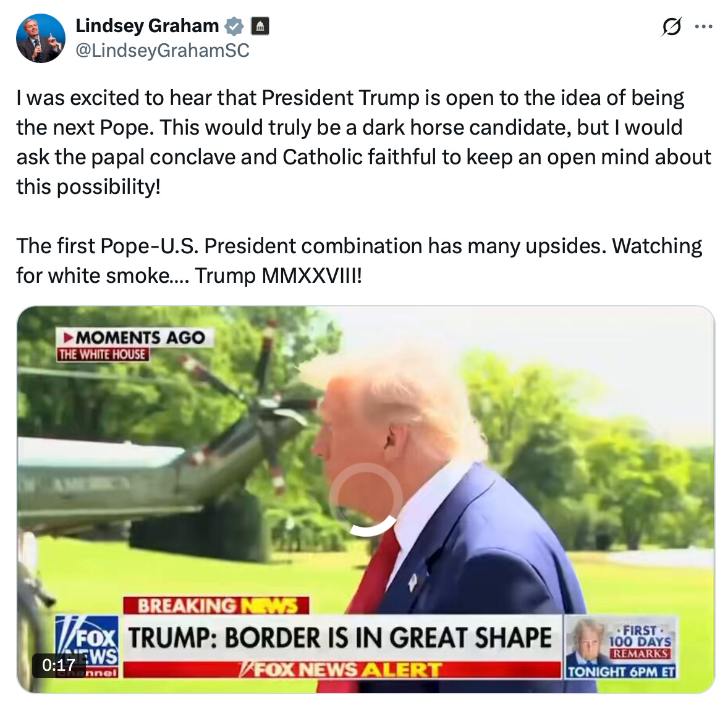Visit the @LindseyGrahamSC handle

(163, 50)
